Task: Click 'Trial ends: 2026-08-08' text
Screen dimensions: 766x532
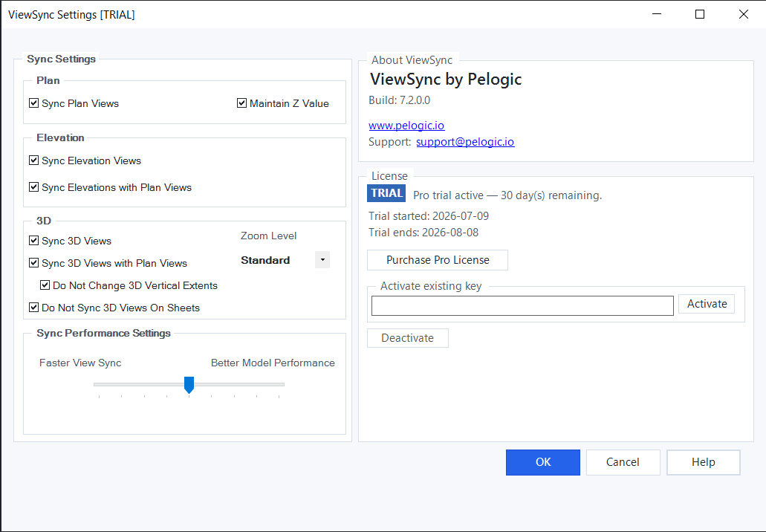Action: (423, 232)
